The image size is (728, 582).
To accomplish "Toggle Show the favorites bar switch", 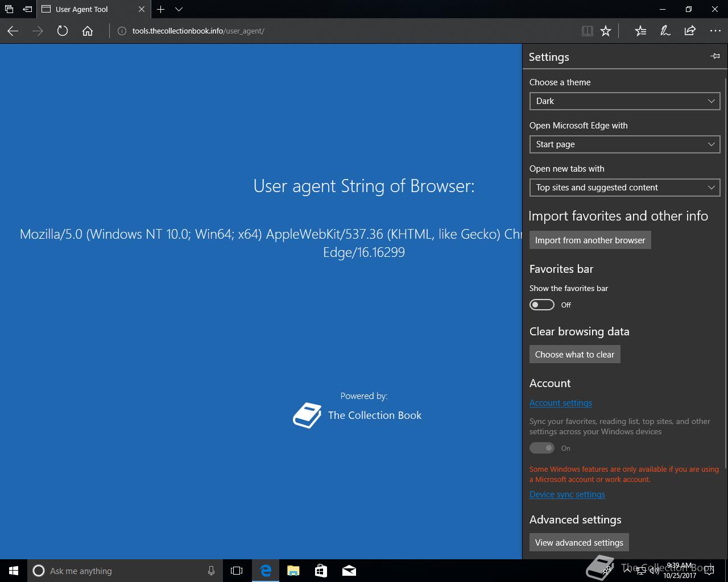I will pyautogui.click(x=541, y=305).
